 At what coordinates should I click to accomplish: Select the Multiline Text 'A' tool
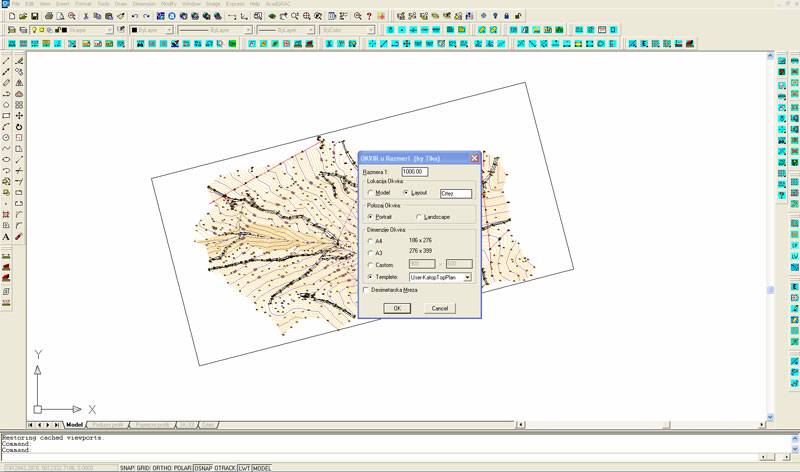point(6,237)
